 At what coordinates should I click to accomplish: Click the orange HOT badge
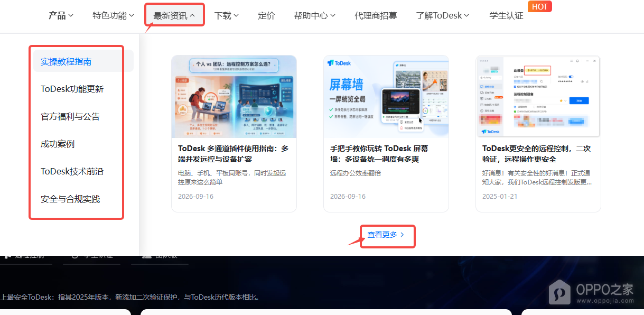[x=539, y=6]
